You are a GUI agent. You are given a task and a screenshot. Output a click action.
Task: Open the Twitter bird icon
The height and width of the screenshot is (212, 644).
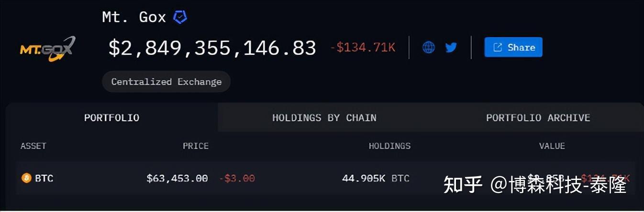click(451, 47)
